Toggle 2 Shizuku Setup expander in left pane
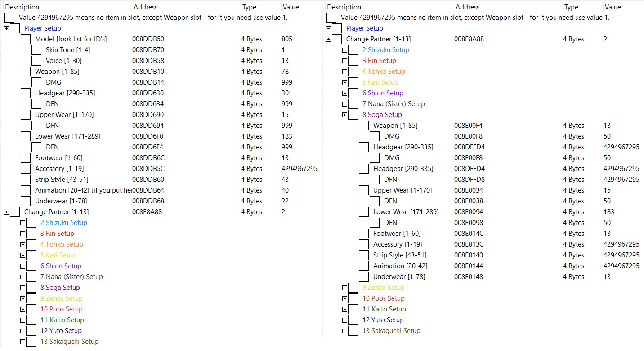Image resolution: width=644 pixels, height=351 pixels. click(22, 223)
